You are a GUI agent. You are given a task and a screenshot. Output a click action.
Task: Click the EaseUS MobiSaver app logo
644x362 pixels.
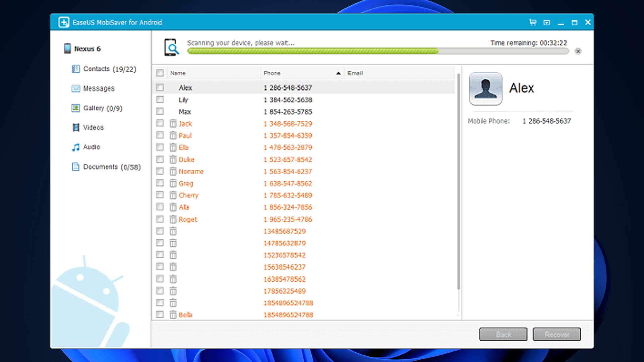tap(64, 22)
